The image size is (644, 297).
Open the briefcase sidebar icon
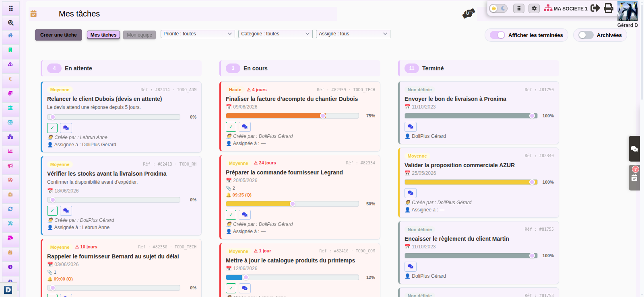[10, 195]
